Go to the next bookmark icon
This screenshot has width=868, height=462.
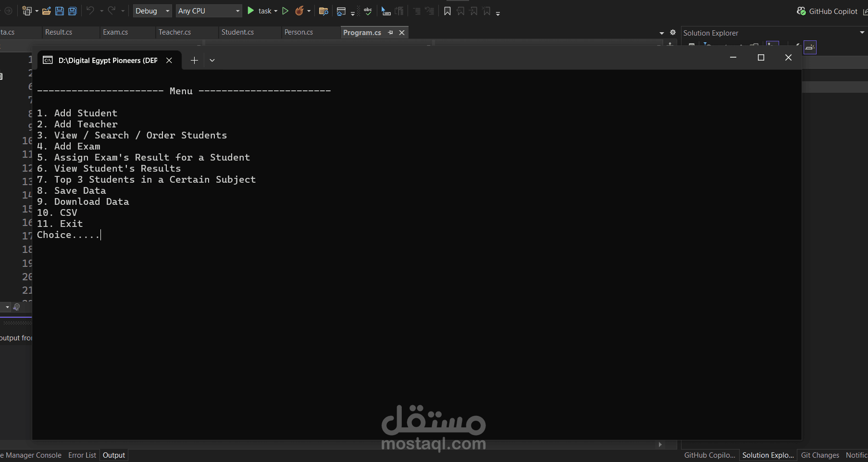tap(473, 11)
